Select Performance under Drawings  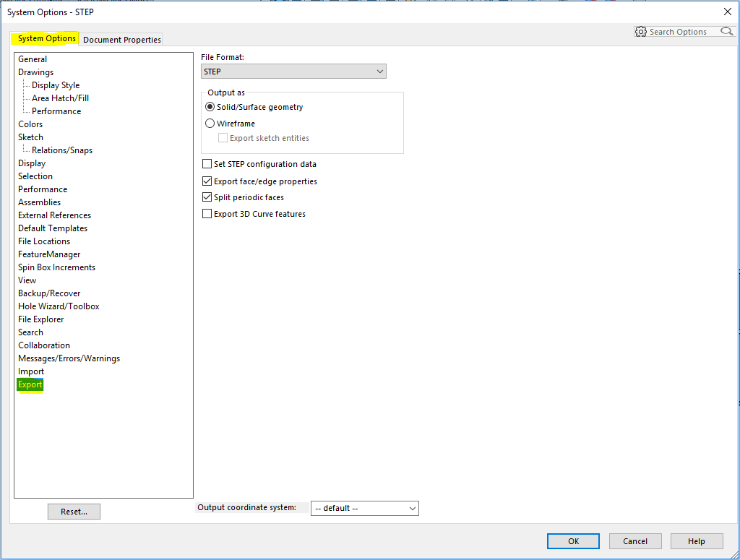coord(56,111)
